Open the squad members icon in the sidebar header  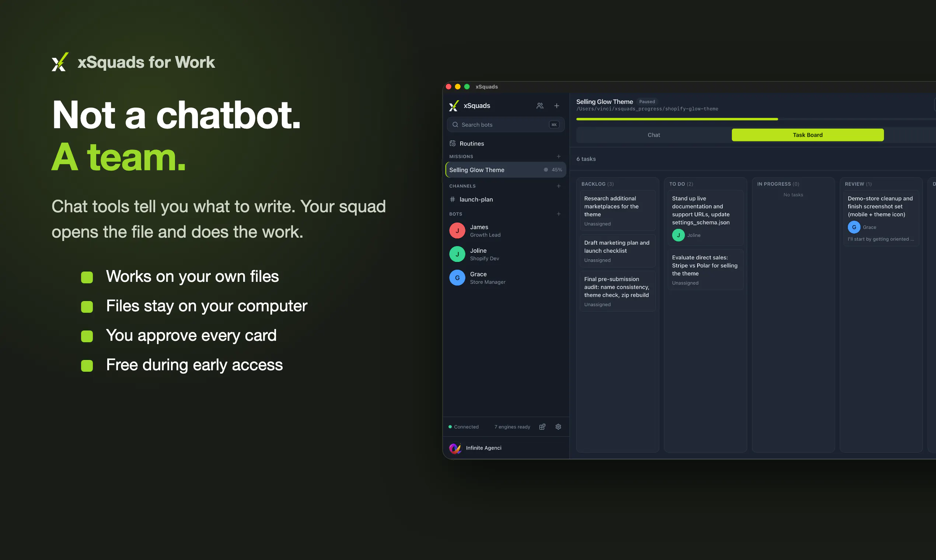[540, 106]
